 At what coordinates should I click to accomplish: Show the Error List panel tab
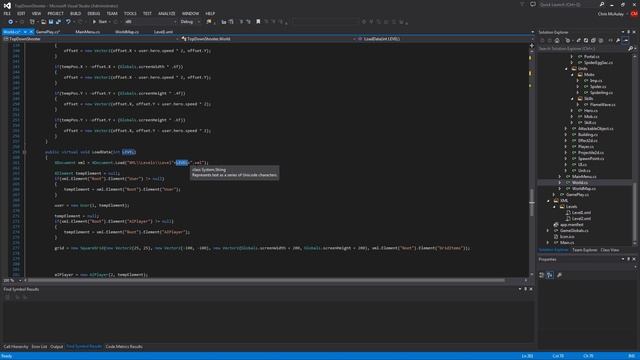pos(39,347)
